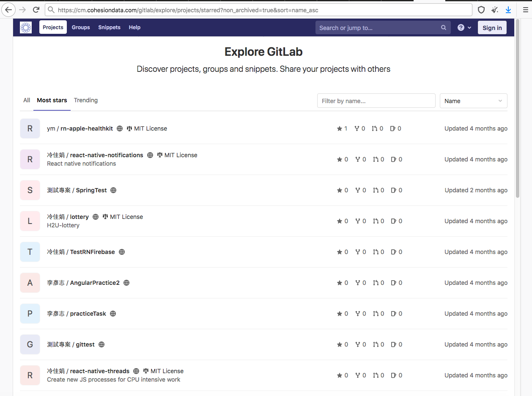Click forks icon for SpringTest row
This screenshot has width=532, height=396.
click(358, 190)
